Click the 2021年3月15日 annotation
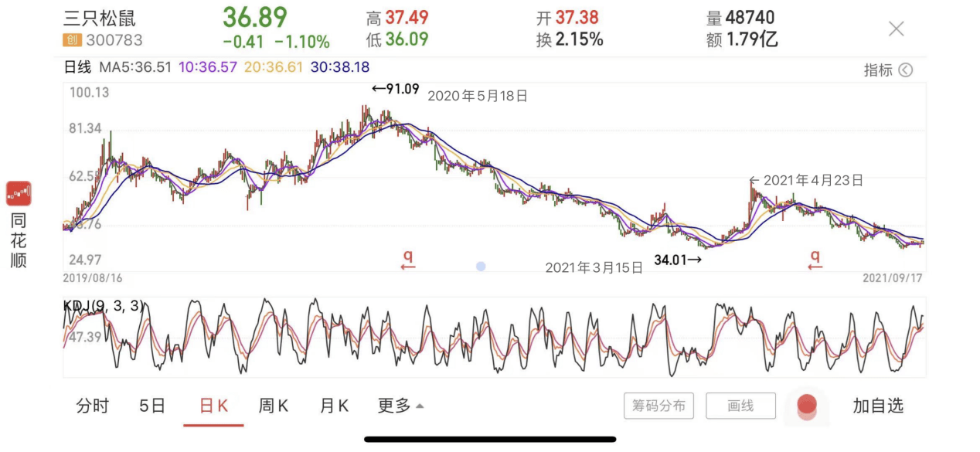This screenshot has height=452, width=980. pos(594,268)
